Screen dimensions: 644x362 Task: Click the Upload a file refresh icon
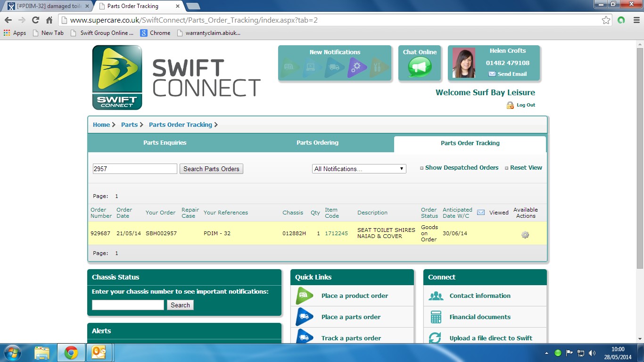[435, 338]
